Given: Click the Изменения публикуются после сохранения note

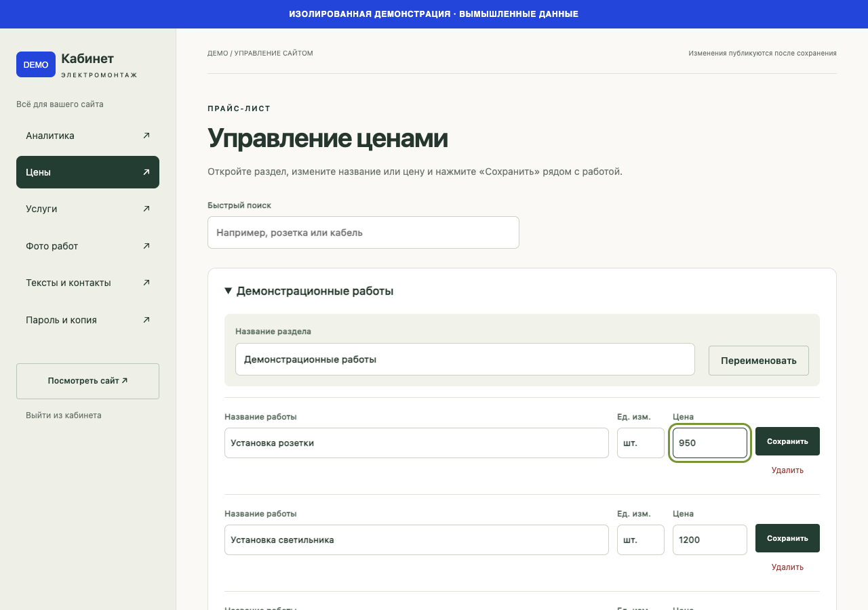Looking at the screenshot, I should (x=762, y=53).
